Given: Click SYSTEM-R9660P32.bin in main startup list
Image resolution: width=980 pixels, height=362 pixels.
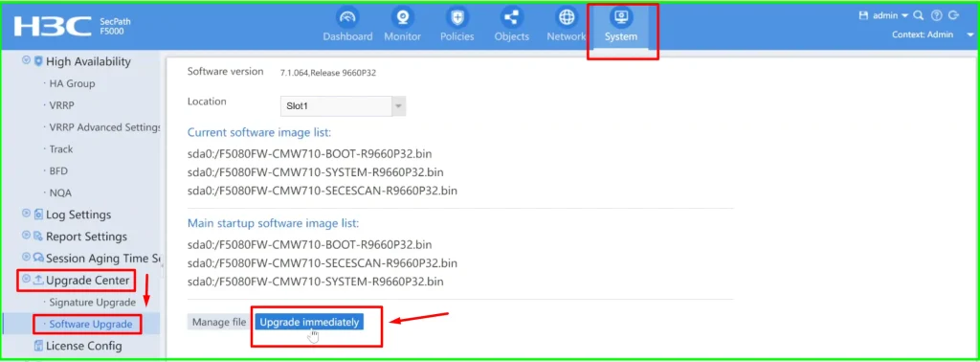Looking at the screenshot, I should coord(316,282).
